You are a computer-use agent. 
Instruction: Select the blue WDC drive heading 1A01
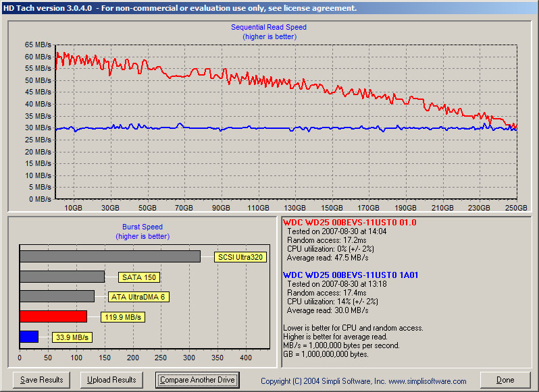pyautogui.click(x=351, y=275)
